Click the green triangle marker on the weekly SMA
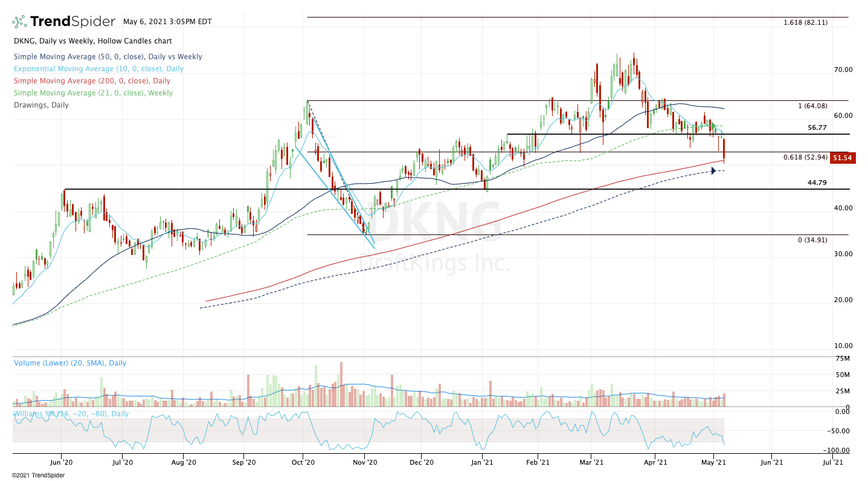Viewport: 868px width, 481px height. 713,126
